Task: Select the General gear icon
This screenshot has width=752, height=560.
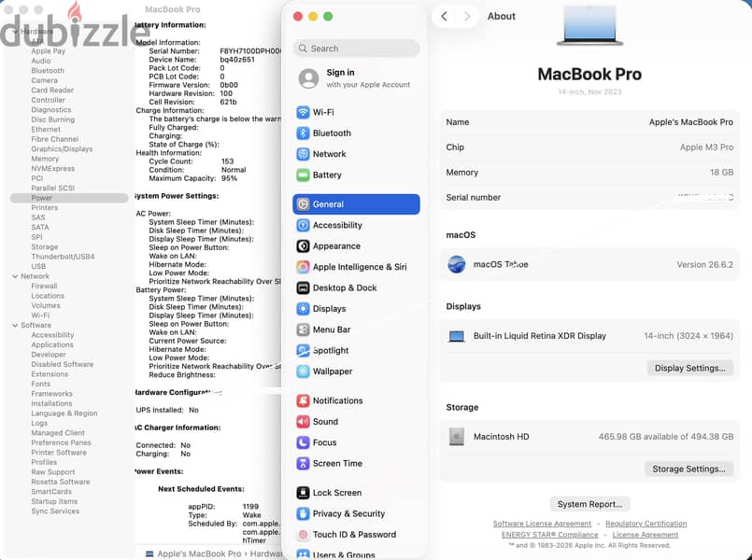Action: [x=303, y=204]
